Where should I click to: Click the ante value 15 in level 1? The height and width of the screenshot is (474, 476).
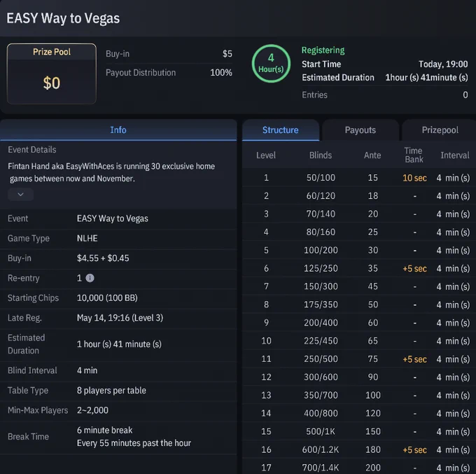[373, 177]
